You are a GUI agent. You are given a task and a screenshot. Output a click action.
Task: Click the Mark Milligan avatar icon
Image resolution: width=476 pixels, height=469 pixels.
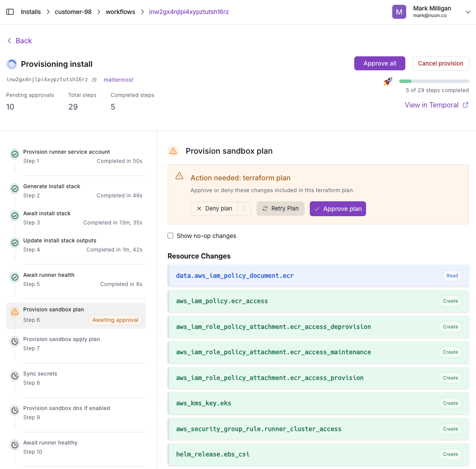(x=399, y=12)
